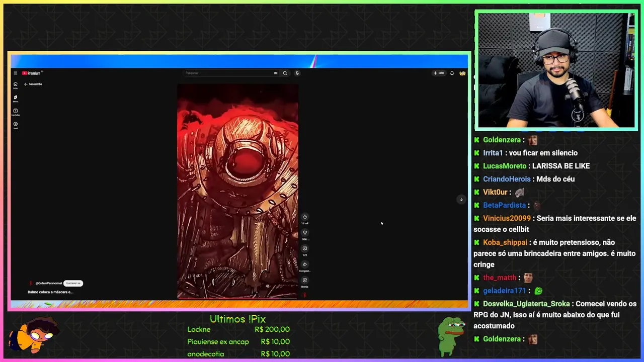Screen dimensions: 644x362
Task: Open the Short's 173 comments
Action: coord(304,248)
